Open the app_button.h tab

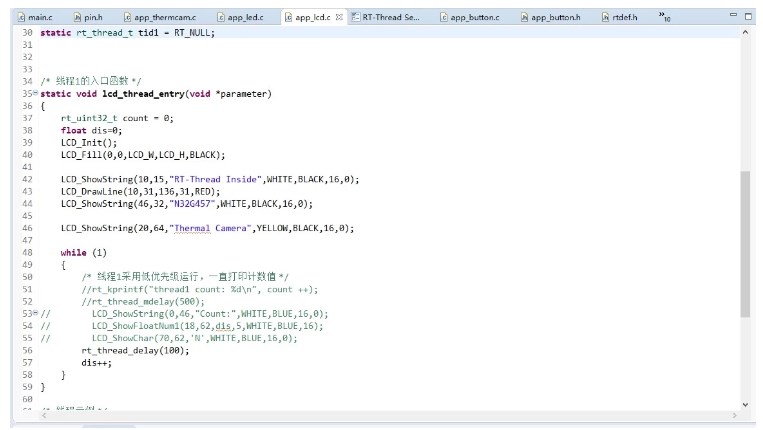click(x=550, y=18)
